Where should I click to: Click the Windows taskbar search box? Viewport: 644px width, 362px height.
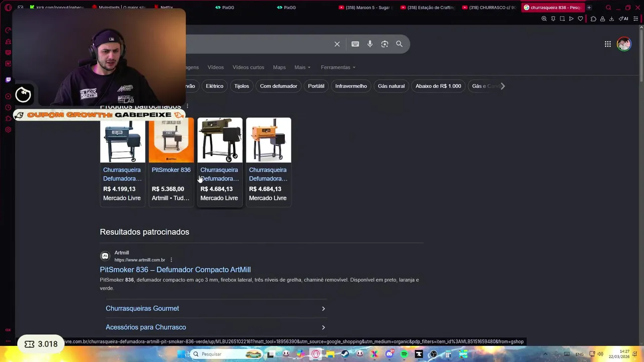(x=226, y=354)
